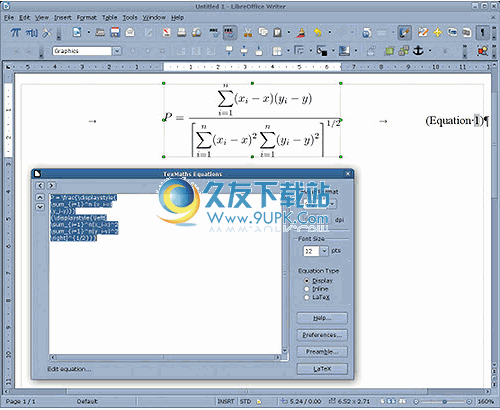Click the Open file folder icon
Screen dimensions: 500x410
[100, 33]
